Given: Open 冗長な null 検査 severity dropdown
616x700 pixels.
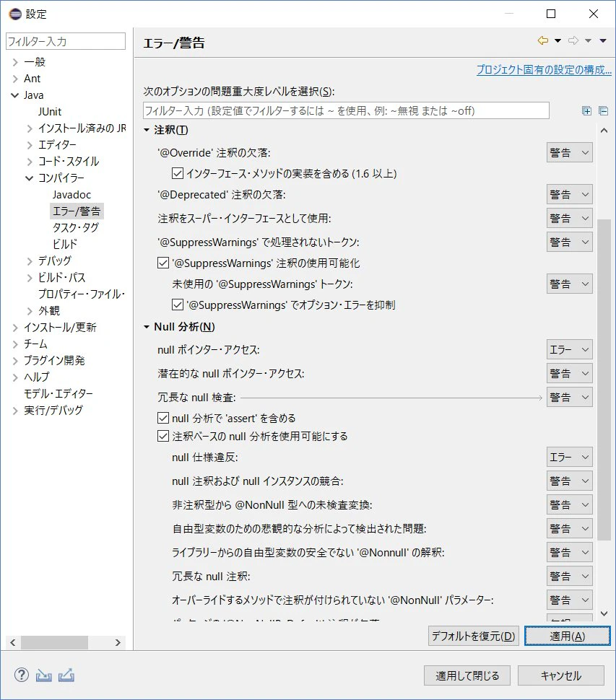Looking at the screenshot, I should (570, 398).
